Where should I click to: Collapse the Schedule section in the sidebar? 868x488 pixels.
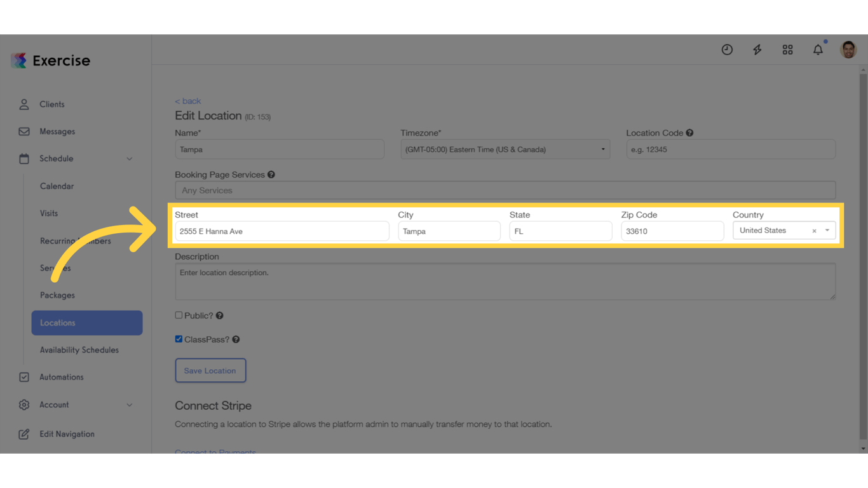(130, 158)
